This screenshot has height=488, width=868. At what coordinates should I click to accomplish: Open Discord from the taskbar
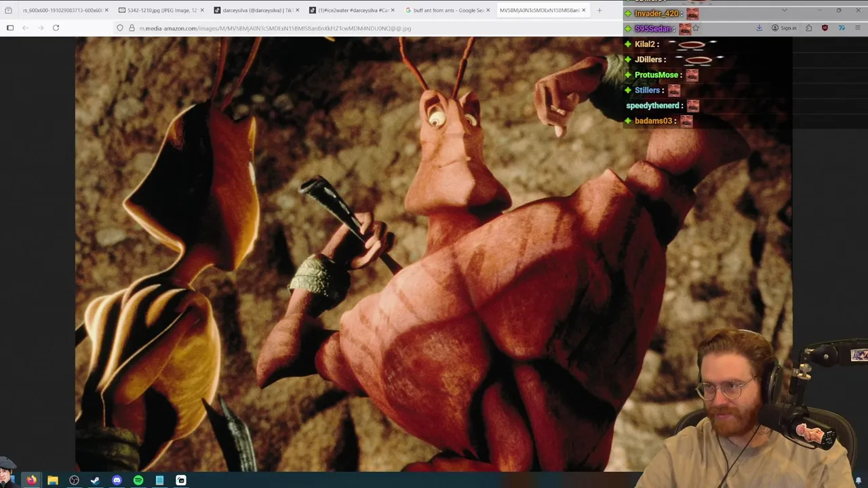click(x=117, y=480)
